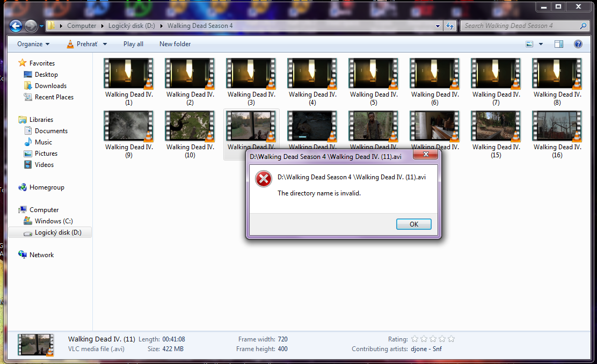Select video file Walking Dead IV. (6)
This screenshot has width=597, height=364.
click(435, 82)
